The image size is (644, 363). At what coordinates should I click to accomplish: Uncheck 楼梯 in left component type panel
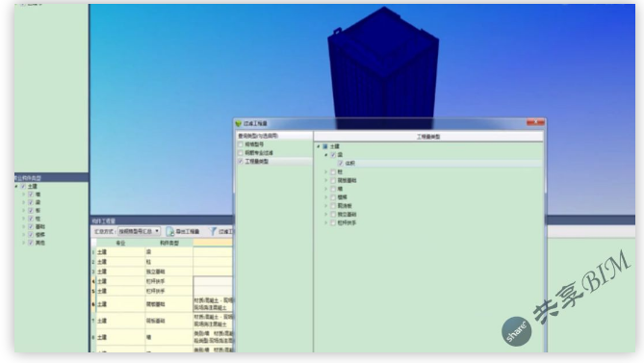pyautogui.click(x=31, y=235)
